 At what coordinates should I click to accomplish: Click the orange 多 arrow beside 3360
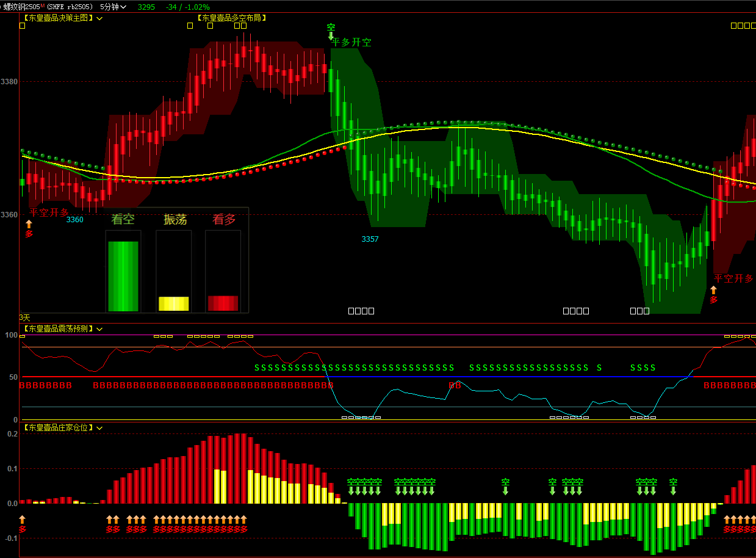click(29, 228)
